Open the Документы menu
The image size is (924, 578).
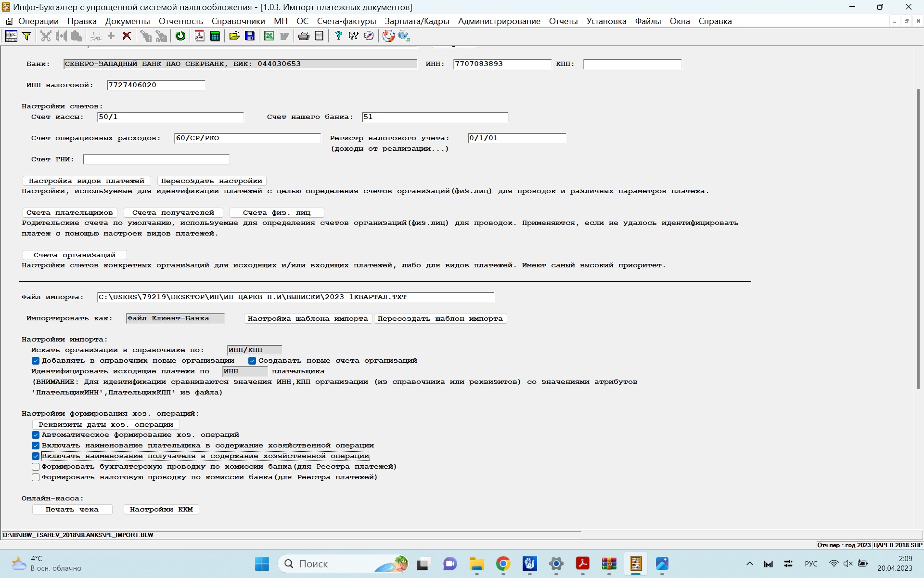128,21
